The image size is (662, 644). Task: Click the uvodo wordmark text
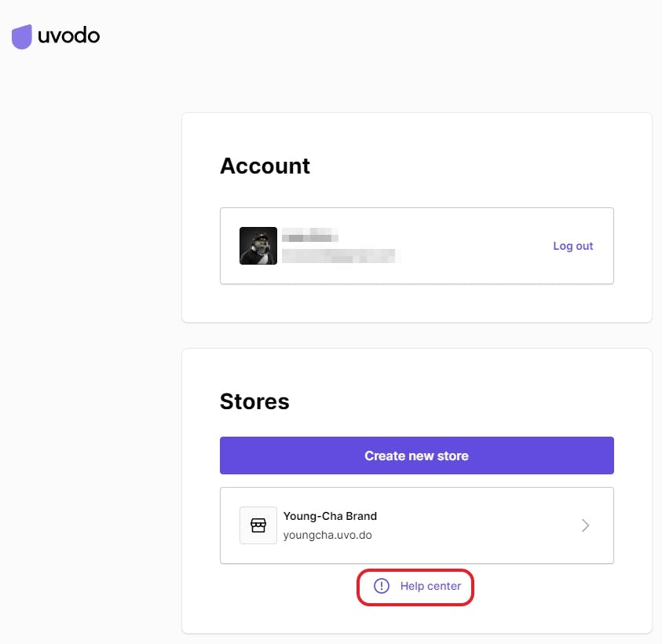tap(69, 35)
